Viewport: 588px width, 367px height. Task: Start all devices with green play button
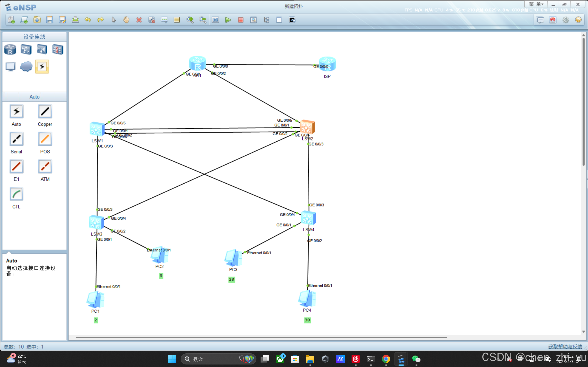pyautogui.click(x=228, y=20)
